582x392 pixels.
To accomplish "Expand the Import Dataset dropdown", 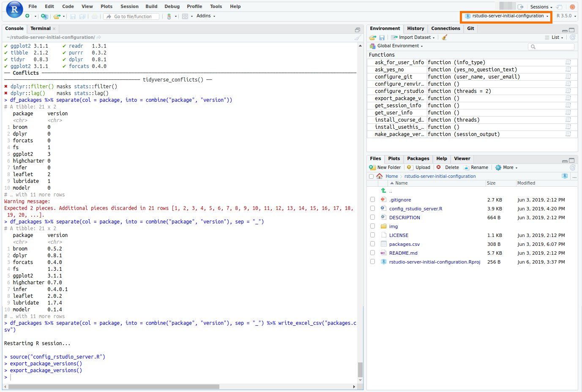I will [413, 38].
